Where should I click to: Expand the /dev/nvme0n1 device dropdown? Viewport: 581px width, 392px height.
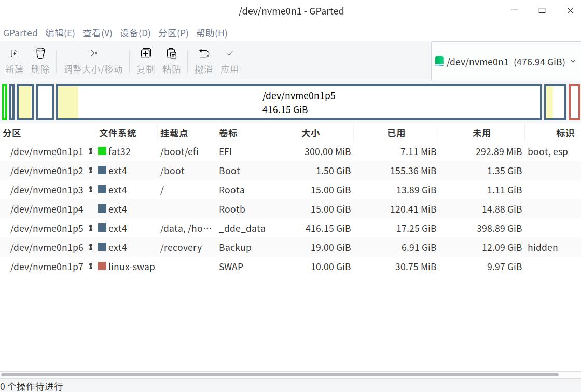(573, 61)
